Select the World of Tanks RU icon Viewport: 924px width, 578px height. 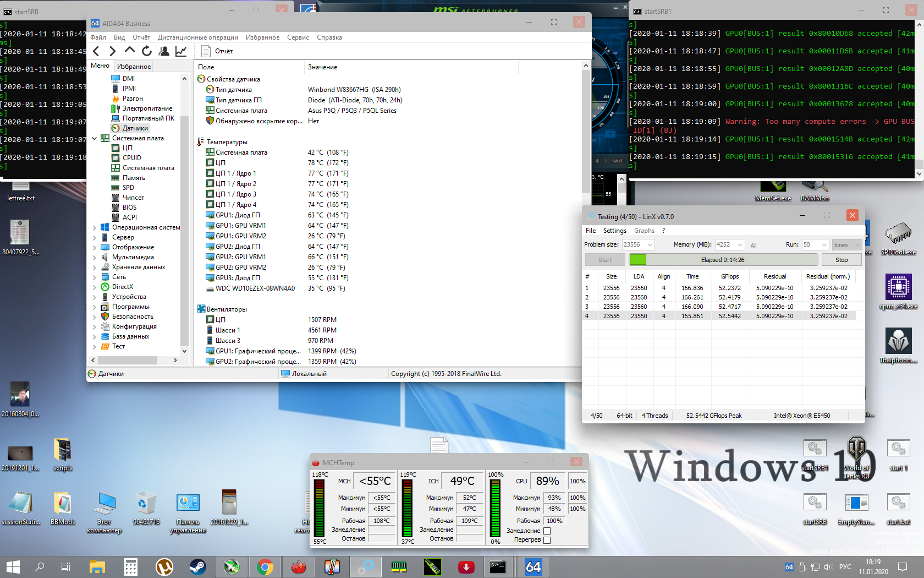(856, 458)
